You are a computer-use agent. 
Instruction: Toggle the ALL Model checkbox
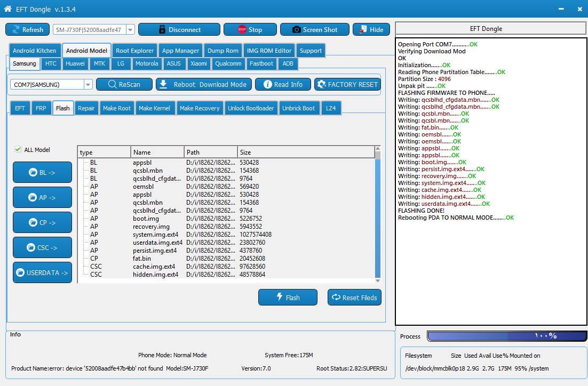18,149
